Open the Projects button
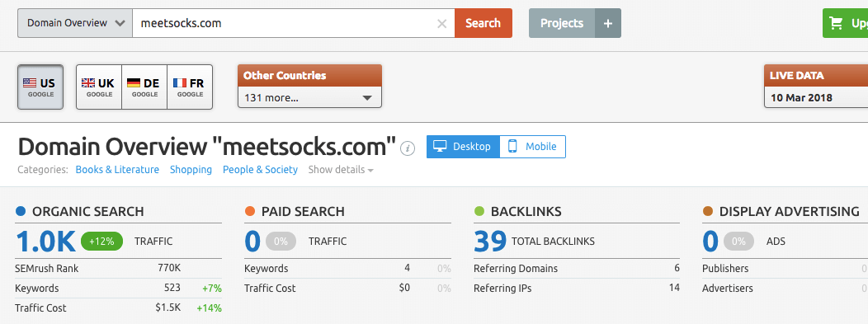This screenshot has height=324, width=868. [x=562, y=23]
